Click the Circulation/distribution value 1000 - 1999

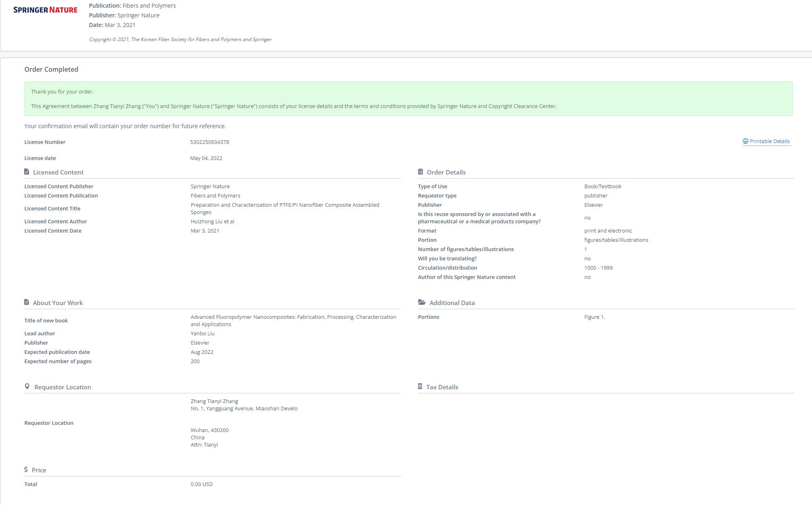point(598,268)
